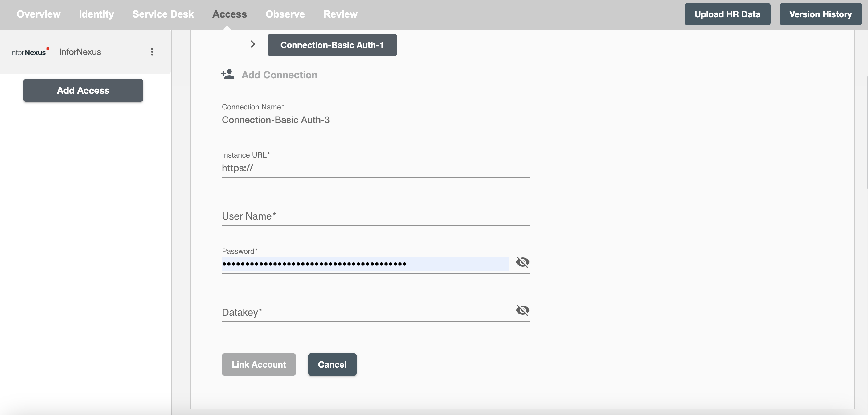Image resolution: width=868 pixels, height=415 pixels.
Task: Click the InforNexus application logo
Action: [31, 51]
